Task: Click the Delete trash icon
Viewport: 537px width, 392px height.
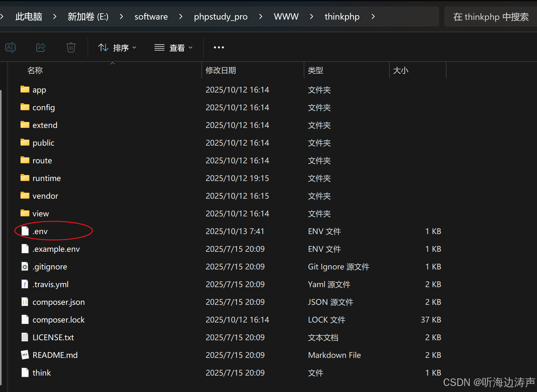Action: pos(71,47)
